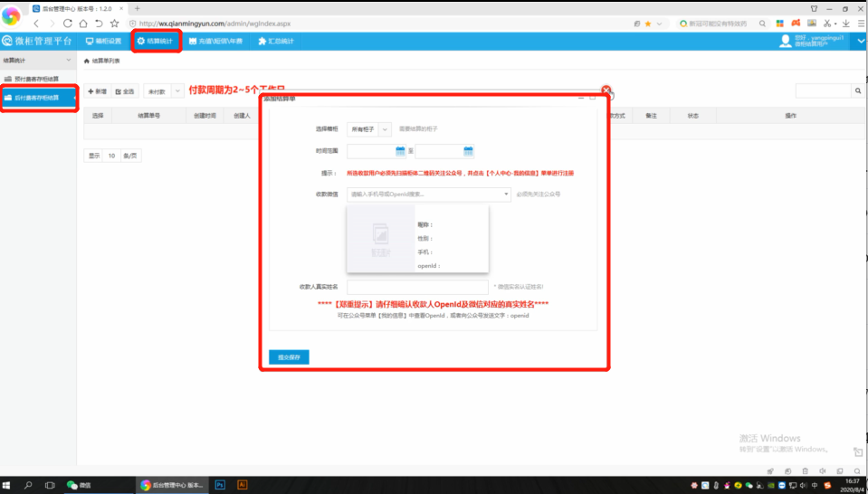Click the 提交保存 submit button

289,356
